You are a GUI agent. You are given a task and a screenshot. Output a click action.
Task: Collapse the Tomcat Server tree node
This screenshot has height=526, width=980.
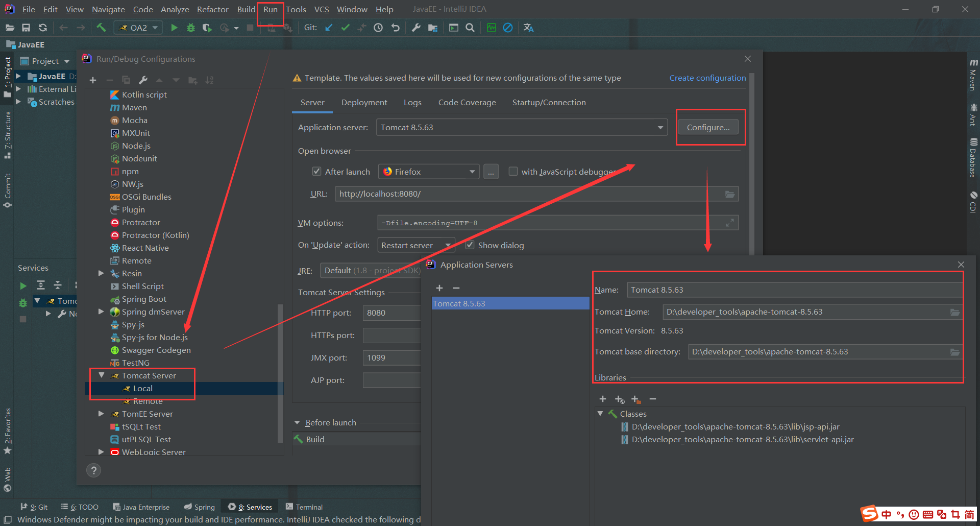(x=101, y=375)
